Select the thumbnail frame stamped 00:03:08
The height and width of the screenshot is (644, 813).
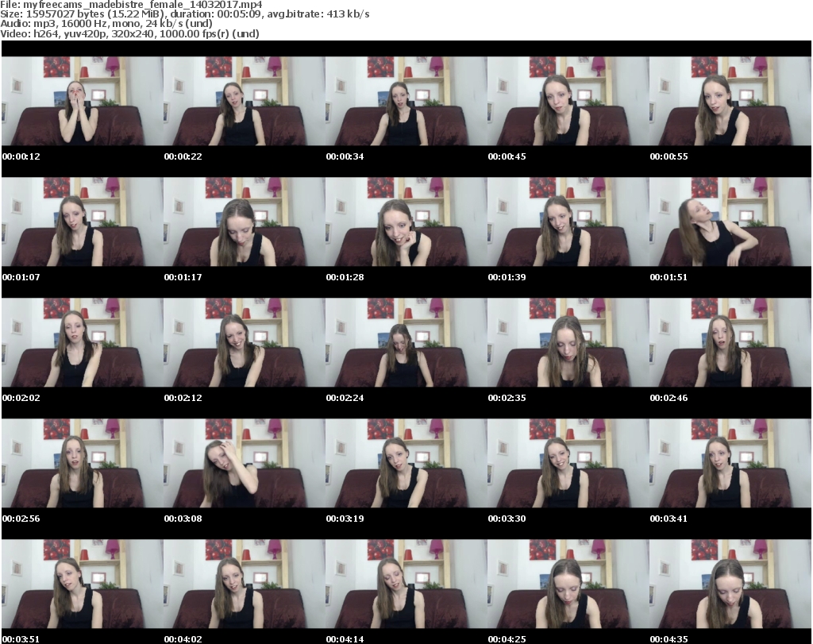[245, 464]
